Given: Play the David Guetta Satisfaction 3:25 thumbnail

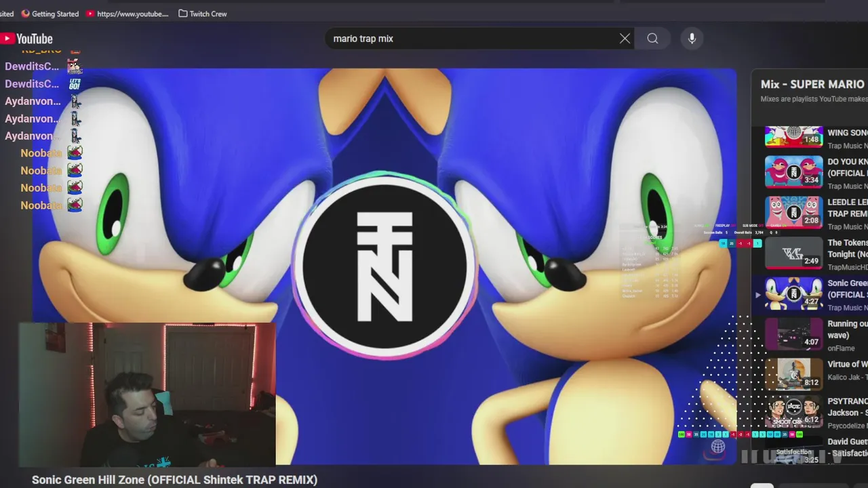Looking at the screenshot, I should (x=793, y=451).
